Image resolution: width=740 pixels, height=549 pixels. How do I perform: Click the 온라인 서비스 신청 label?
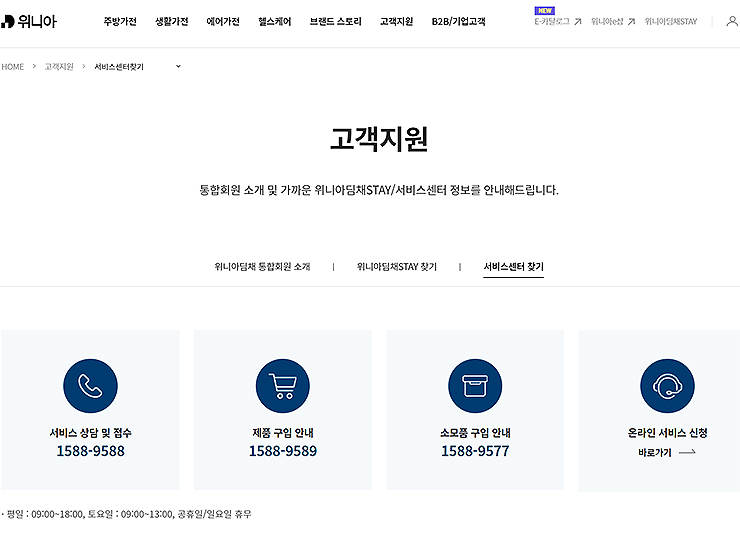[667, 433]
